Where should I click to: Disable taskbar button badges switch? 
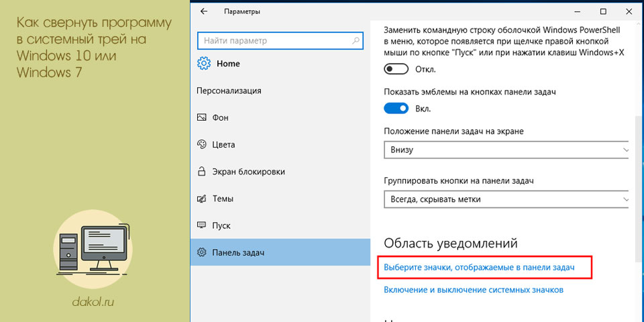tap(396, 109)
